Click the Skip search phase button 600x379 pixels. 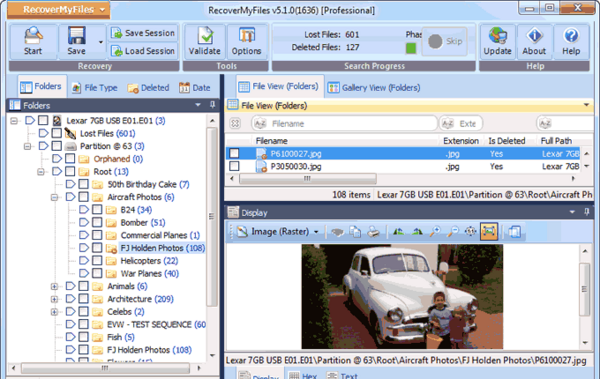click(x=445, y=41)
